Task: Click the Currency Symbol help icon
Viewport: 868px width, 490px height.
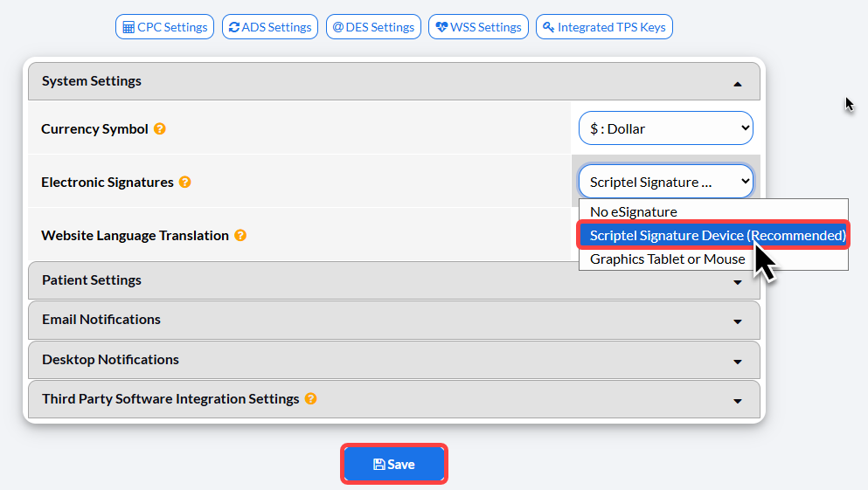Action: coord(159,129)
